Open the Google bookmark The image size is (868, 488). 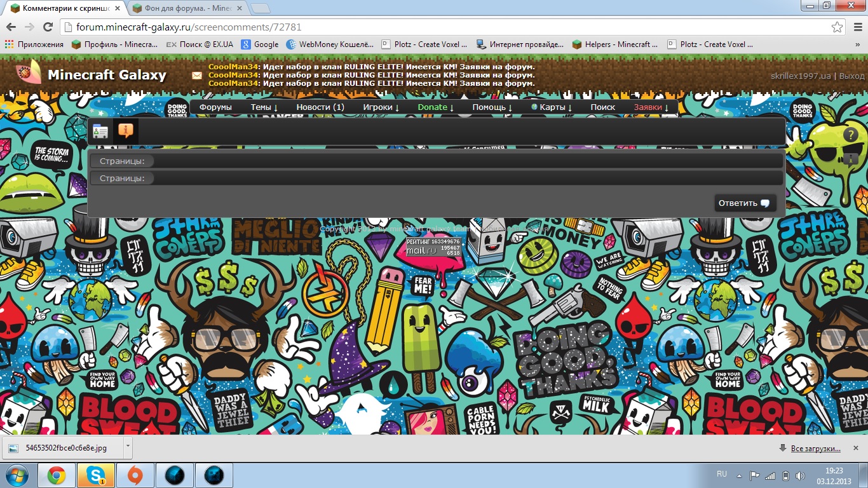pyautogui.click(x=259, y=44)
